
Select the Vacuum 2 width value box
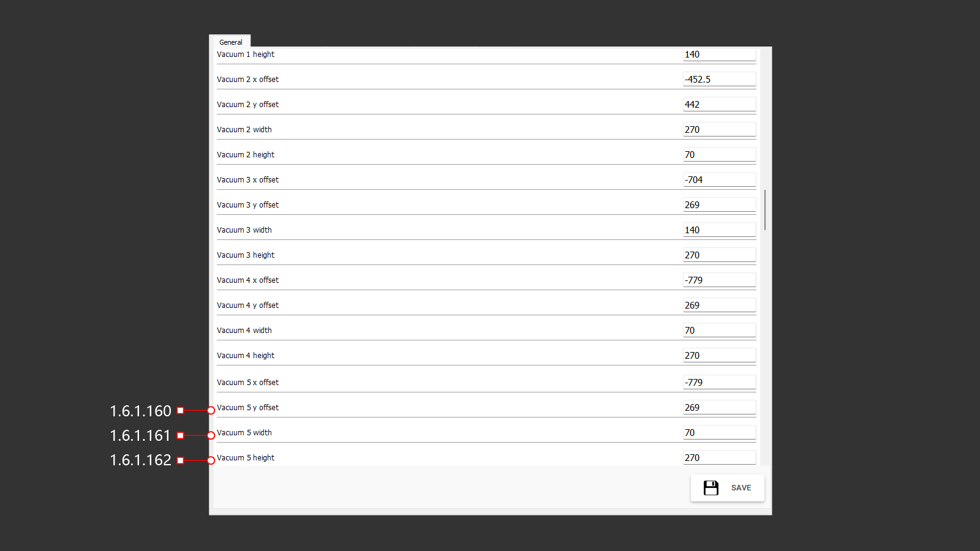[x=718, y=130]
